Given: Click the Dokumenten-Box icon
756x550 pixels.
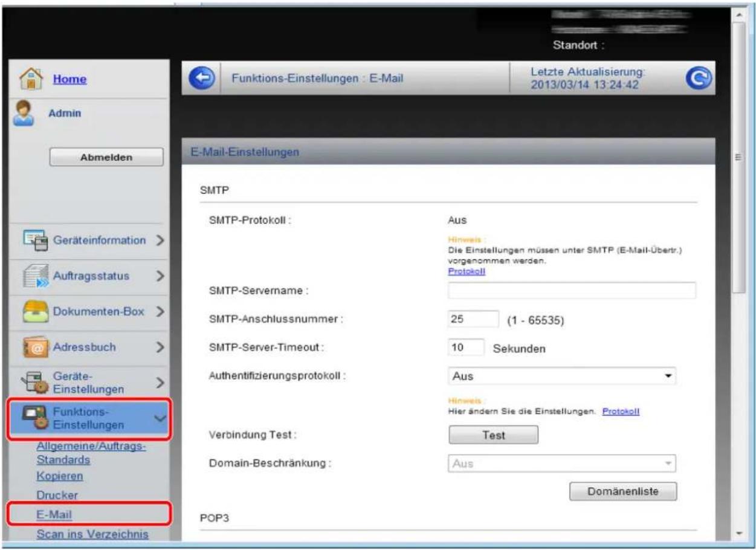Looking at the screenshot, I should (x=35, y=312).
